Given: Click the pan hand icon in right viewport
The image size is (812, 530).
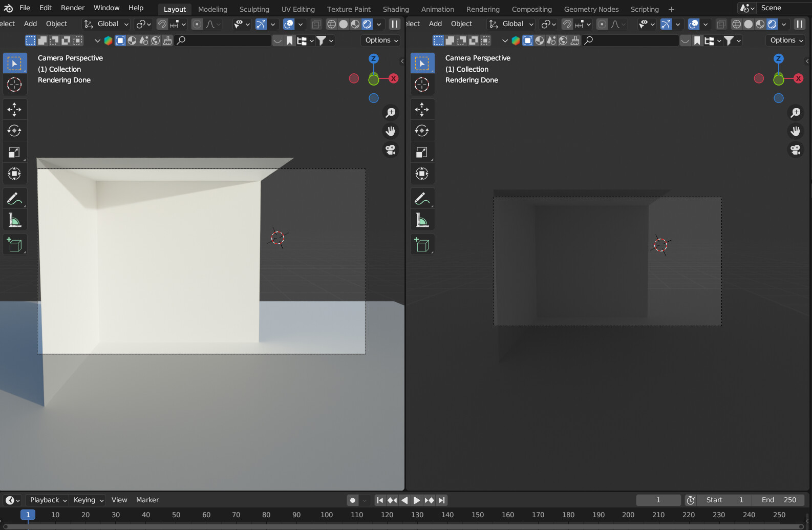Looking at the screenshot, I should coord(796,132).
